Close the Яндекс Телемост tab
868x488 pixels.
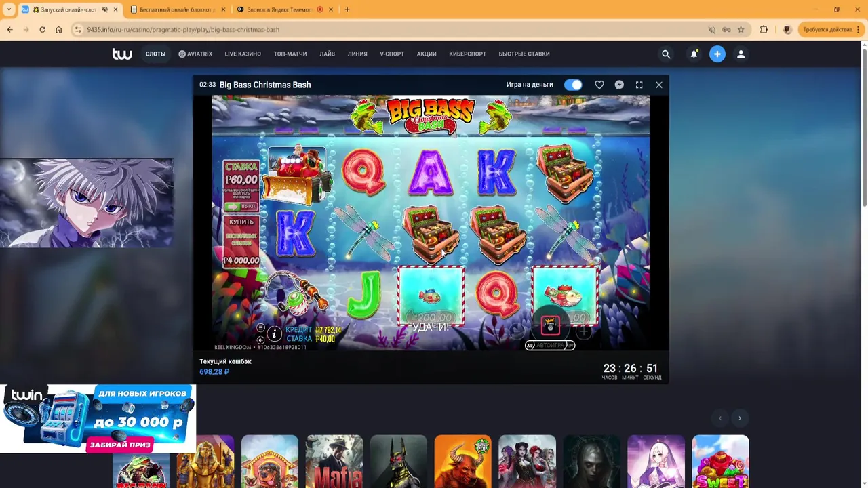pyautogui.click(x=331, y=9)
